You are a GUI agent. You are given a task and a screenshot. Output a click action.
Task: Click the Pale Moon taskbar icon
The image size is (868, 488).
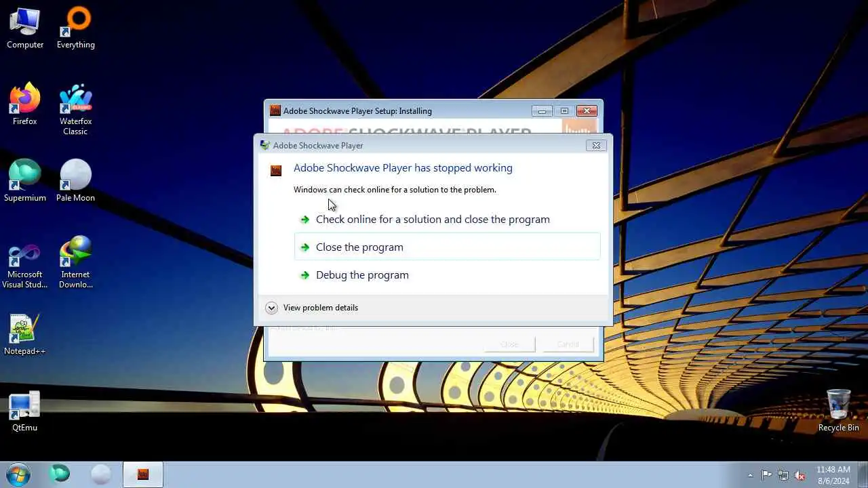click(101, 474)
